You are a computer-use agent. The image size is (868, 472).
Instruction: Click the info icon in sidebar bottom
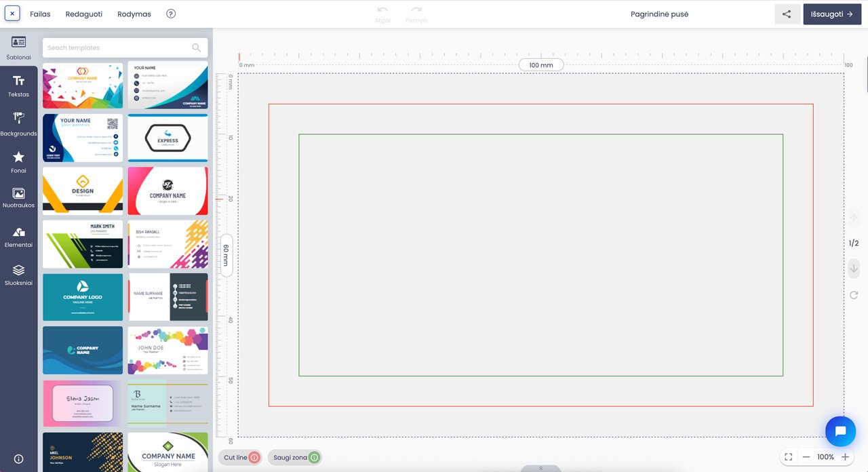point(19,459)
